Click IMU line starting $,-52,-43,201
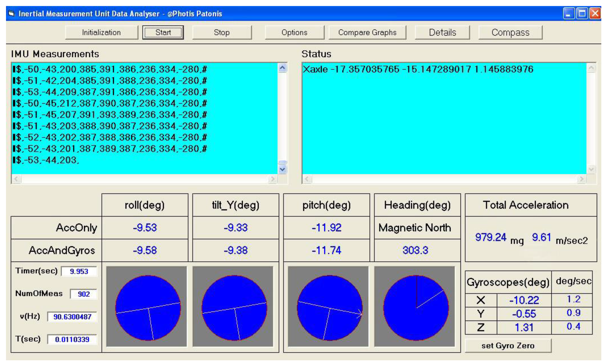Screen dimensions: 608x364 point(110,149)
